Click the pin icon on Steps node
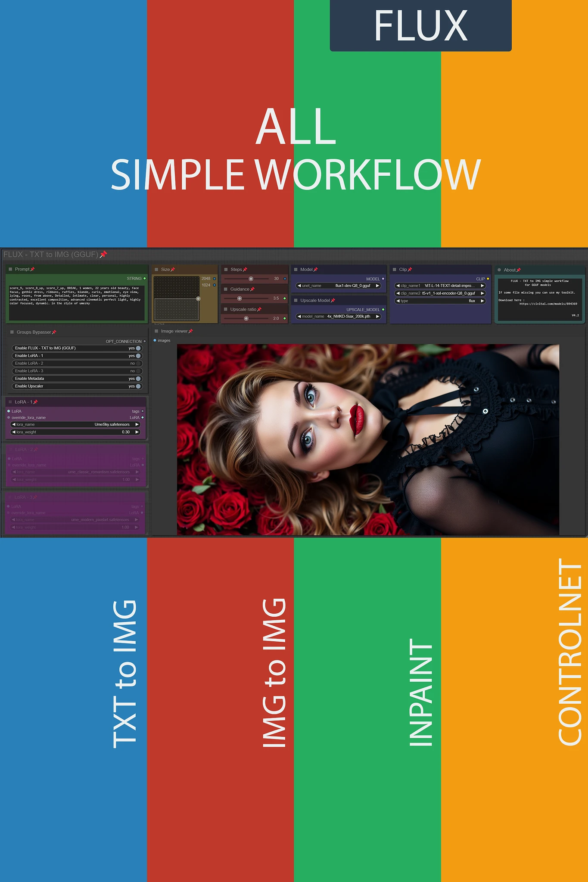Image resolution: width=588 pixels, height=882 pixels. (245, 270)
